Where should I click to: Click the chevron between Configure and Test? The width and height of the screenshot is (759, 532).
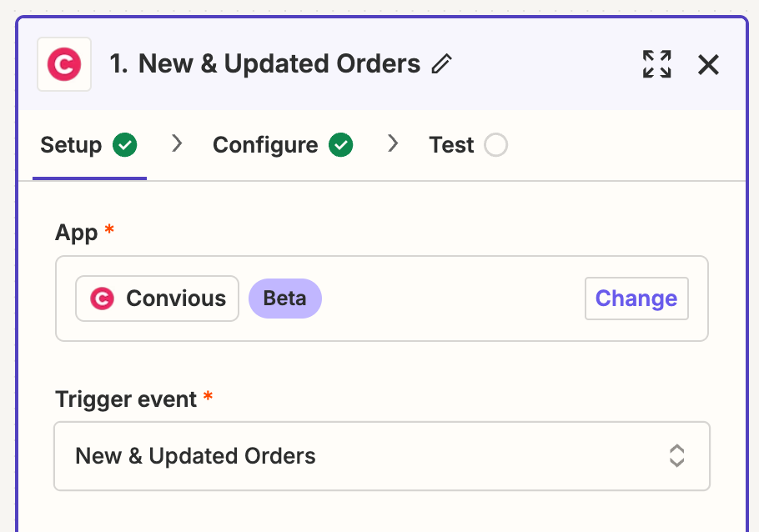tap(393, 144)
